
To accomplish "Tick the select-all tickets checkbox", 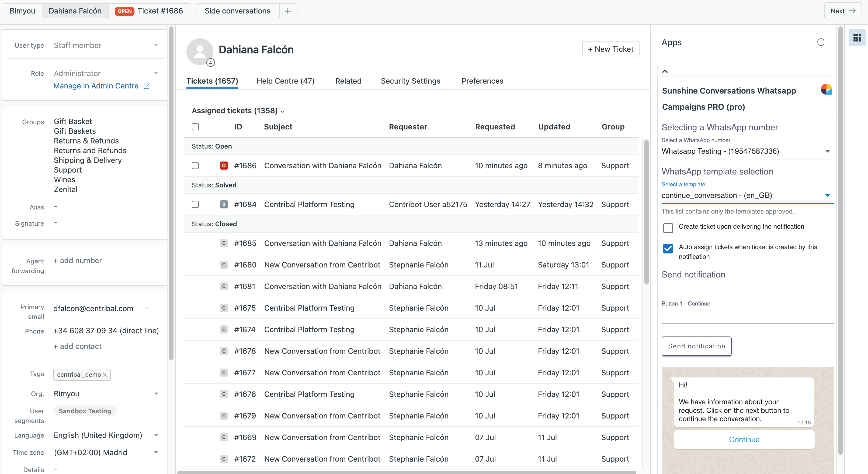I will click(195, 127).
